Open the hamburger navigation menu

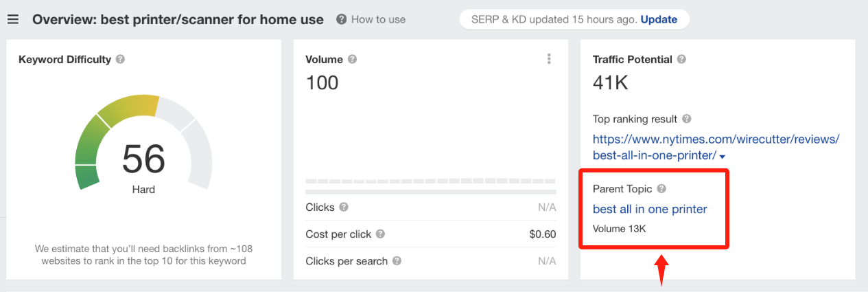13,19
